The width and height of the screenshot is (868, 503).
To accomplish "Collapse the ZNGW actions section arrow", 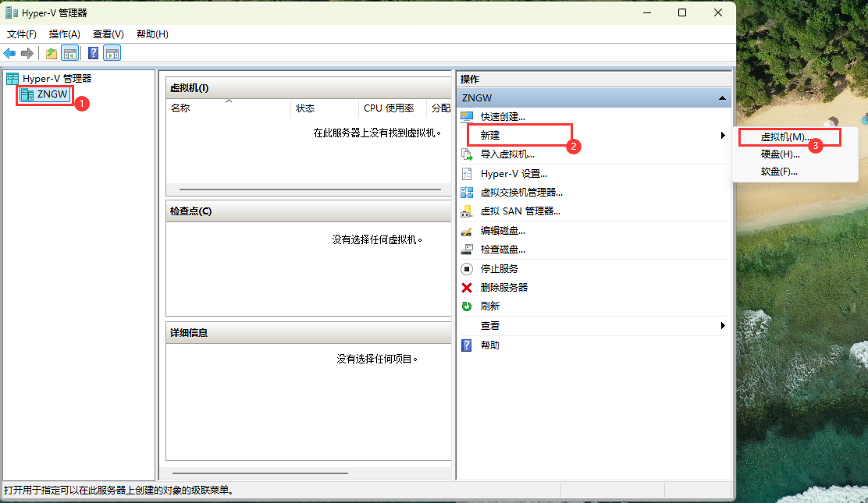I will [x=722, y=98].
